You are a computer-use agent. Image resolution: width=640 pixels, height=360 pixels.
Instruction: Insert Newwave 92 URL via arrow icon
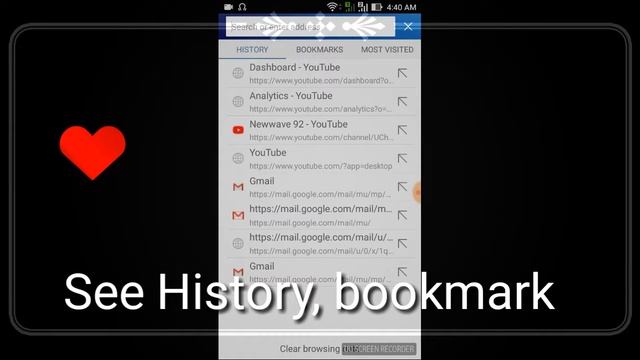click(x=402, y=130)
